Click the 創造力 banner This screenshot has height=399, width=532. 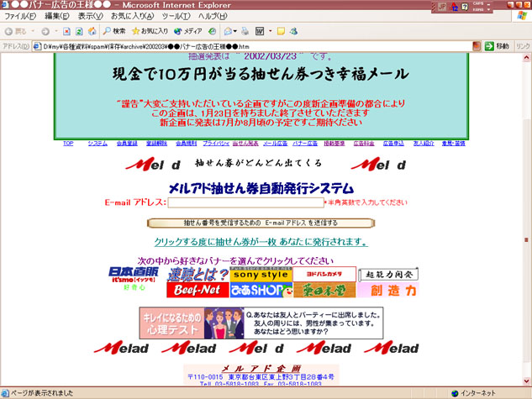coord(388,290)
